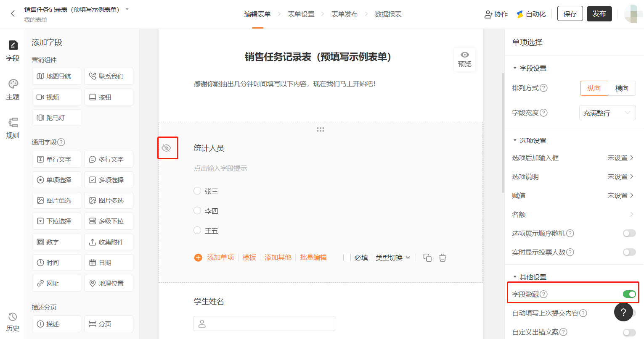This screenshot has height=339, width=644.
Task: Click the hidden-eye icon beside 统计人员
Action: (x=167, y=148)
